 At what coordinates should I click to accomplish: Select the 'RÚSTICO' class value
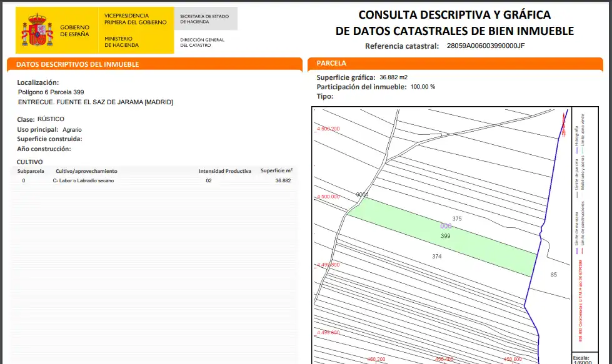click(x=51, y=119)
